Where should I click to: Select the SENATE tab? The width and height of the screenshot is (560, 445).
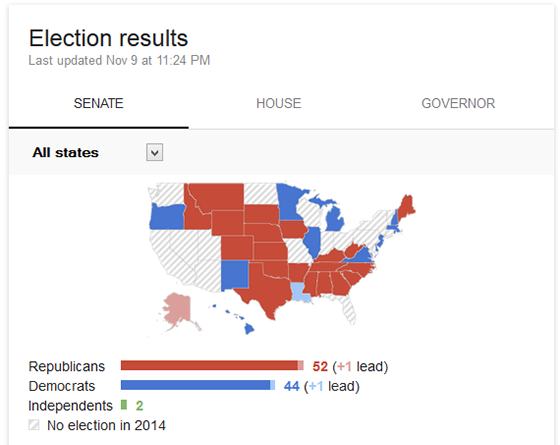point(99,104)
